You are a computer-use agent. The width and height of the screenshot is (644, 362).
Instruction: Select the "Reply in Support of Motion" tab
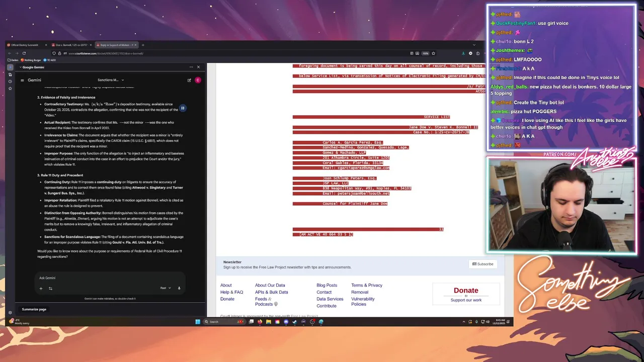[x=116, y=45]
